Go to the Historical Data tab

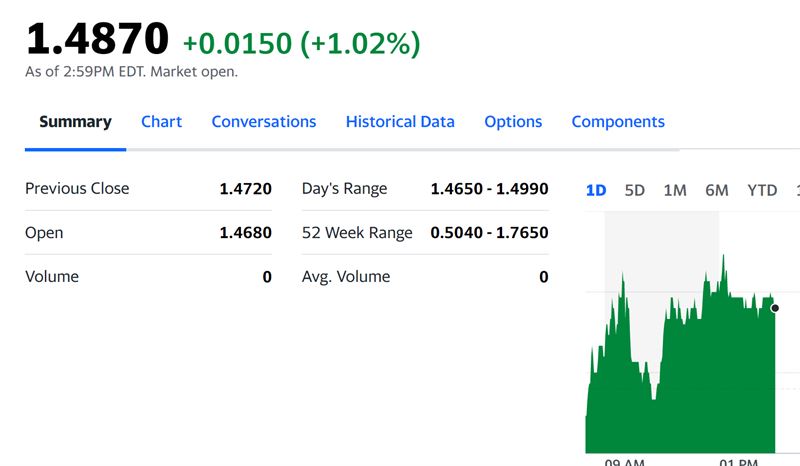point(400,121)
